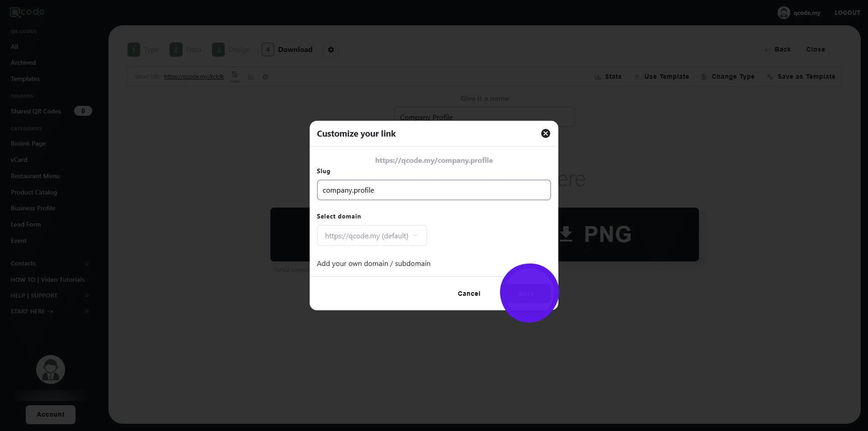Show All QR codes
This screenshot has height=431, width=868.
pos(14,47)
